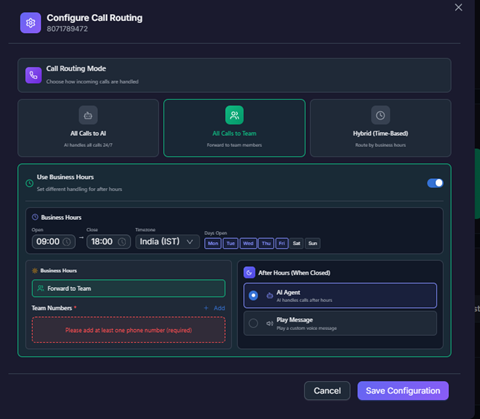Click the 'Set different handling for after hours' text

tap(79, 189)
